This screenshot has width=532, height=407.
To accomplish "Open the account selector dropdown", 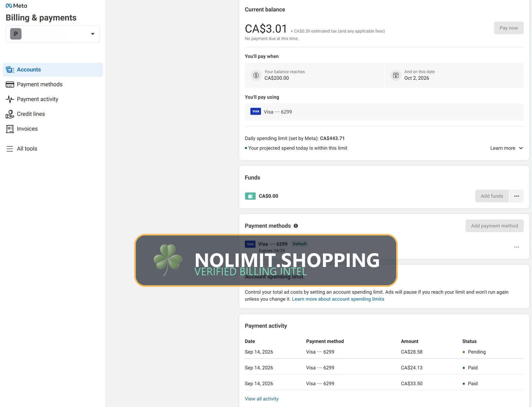I will click(x=53, y=34).
